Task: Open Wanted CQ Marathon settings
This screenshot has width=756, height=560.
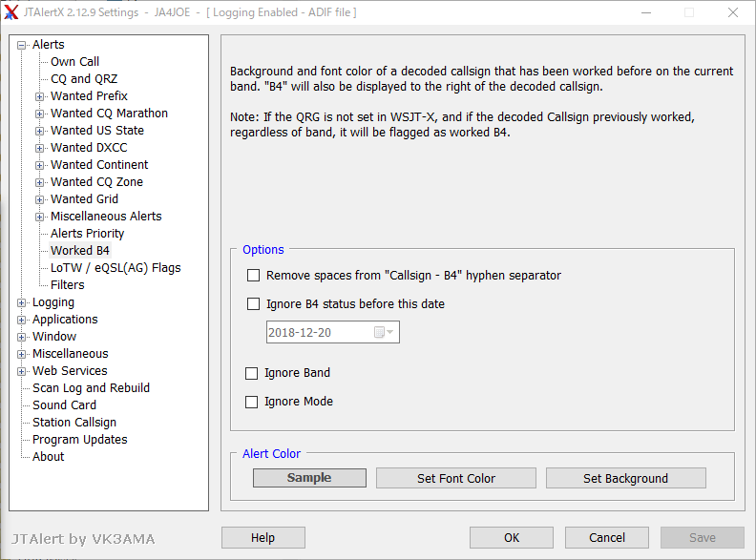Action: pos(110,114)
